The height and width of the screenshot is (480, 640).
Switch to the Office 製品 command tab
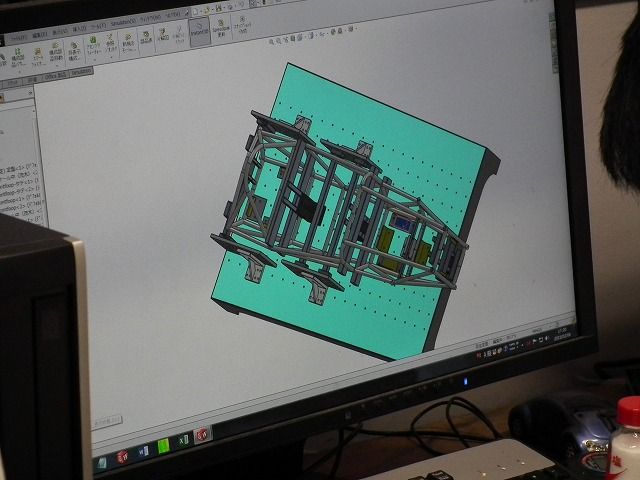(55, 76)
